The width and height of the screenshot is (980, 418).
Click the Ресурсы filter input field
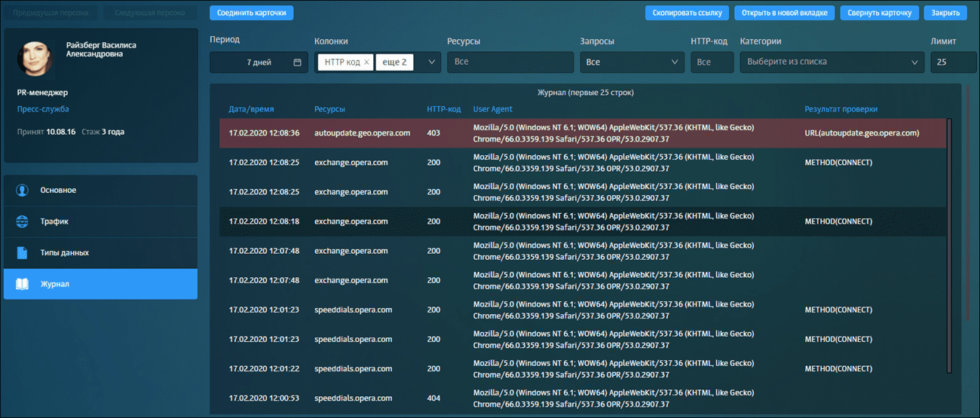pos(510,63)
